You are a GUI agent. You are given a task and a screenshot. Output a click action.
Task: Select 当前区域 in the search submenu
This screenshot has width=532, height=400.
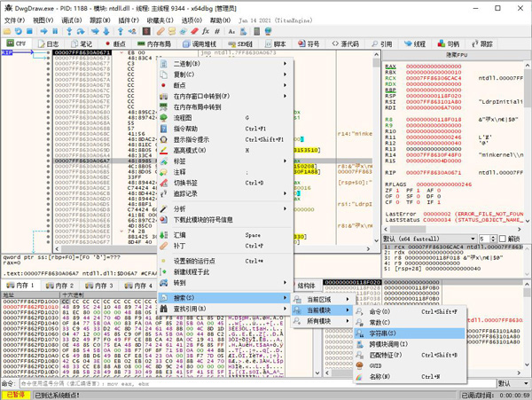(324, 299)
